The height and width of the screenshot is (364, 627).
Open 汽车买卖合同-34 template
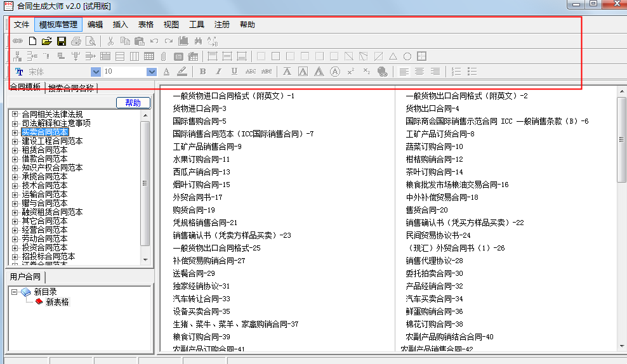coord(434,299)
